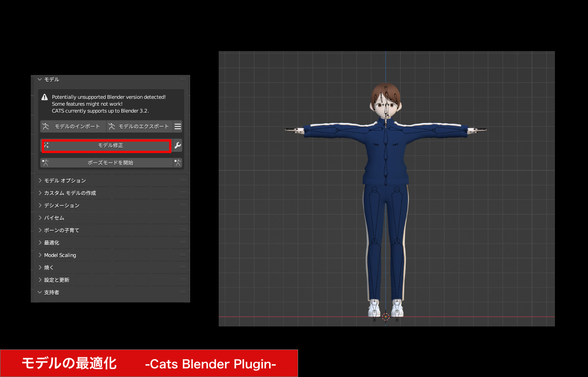588x377 pixels.
Task: Select the armature icon beside モデルのインポート
Action: coord(45,126)
